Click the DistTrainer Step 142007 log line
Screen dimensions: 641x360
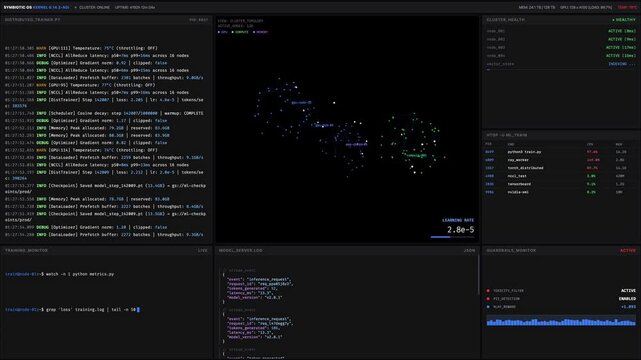click(x=104, y=103)
